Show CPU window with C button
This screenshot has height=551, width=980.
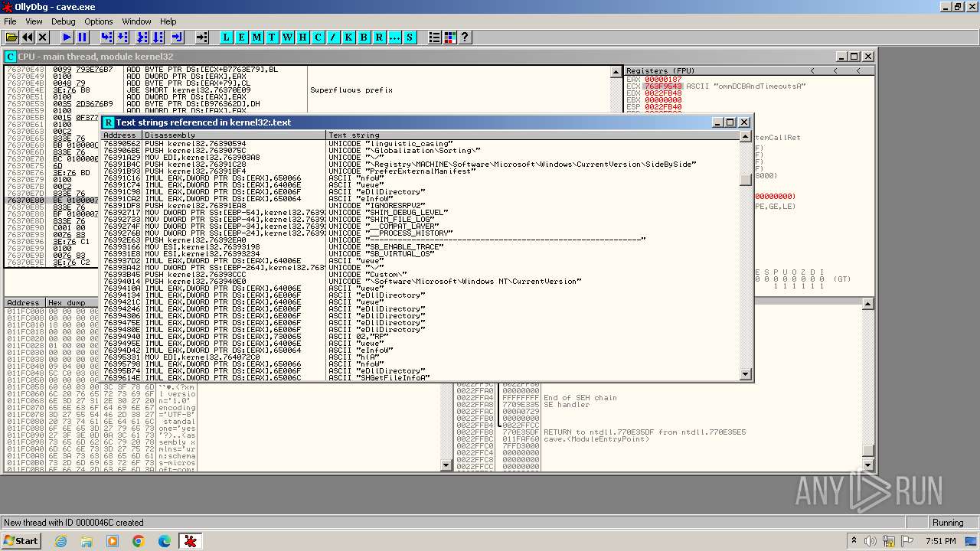318,37
